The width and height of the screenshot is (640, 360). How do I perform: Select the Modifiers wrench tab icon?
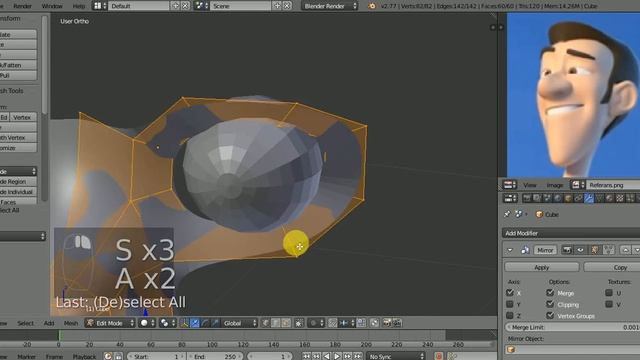click(x=589, y=198)
